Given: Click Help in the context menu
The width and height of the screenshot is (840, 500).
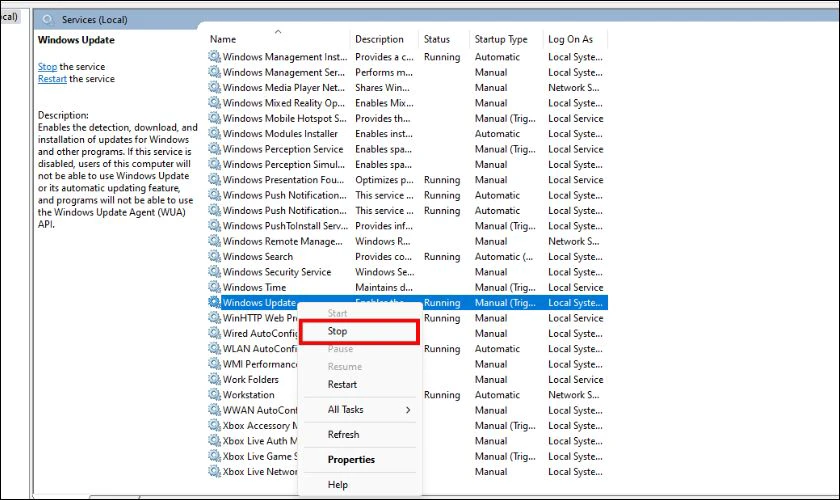Looking at the screenshot, I should pyautogui.click(x=338, y=484).
